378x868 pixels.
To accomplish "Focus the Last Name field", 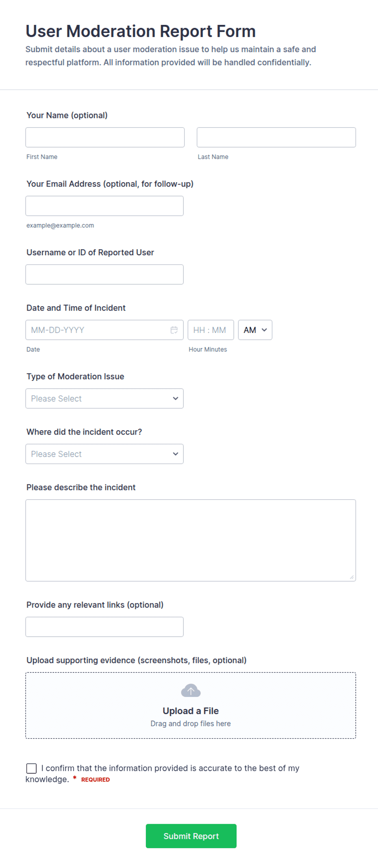I will (276, 137).
